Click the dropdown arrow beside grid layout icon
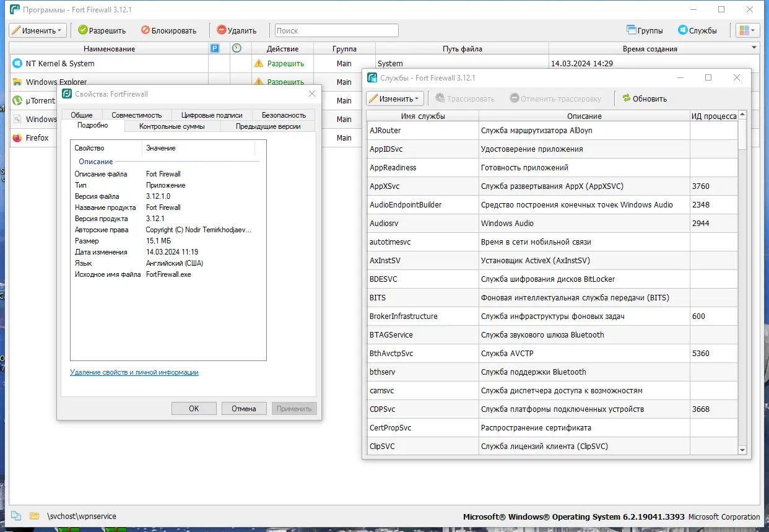 coord(753,30)
